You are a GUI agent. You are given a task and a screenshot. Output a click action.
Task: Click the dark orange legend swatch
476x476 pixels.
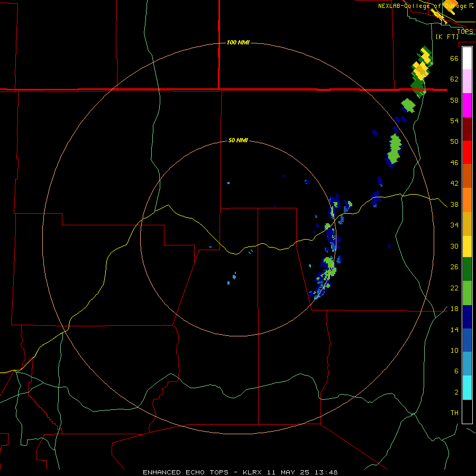coord(467,176)
